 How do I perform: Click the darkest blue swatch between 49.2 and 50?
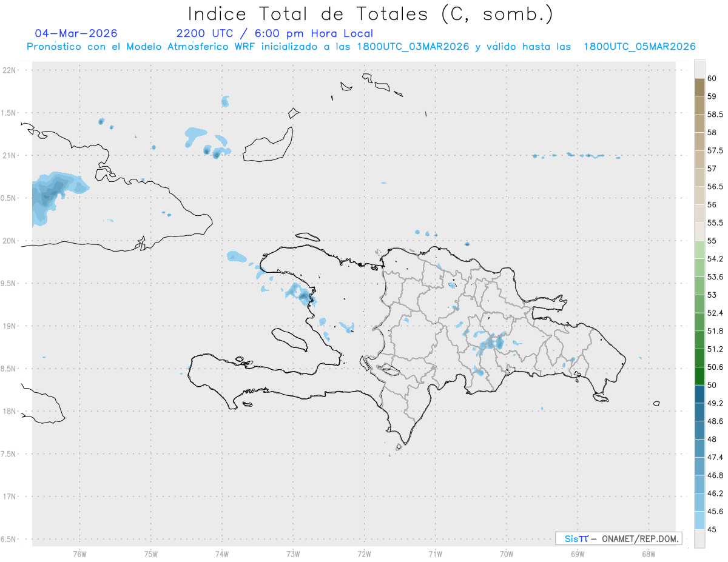699,394
